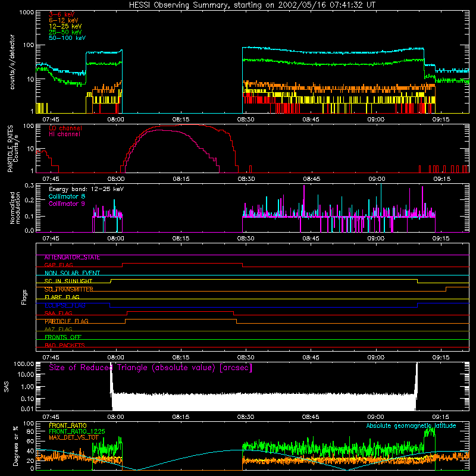The height and width of the screenshot is (476, 476).
Task: Click the "0.3" tick on the modulation axis
Action: (29, 185)
